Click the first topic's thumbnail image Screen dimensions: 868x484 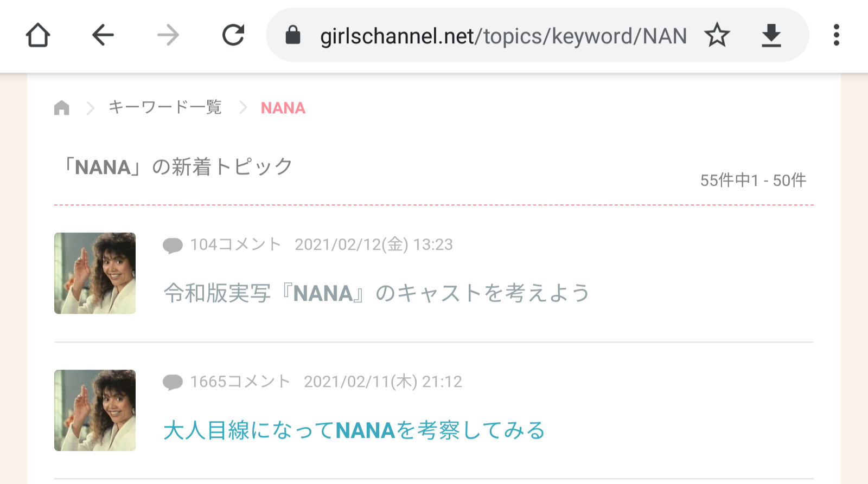tap(95, 273)
